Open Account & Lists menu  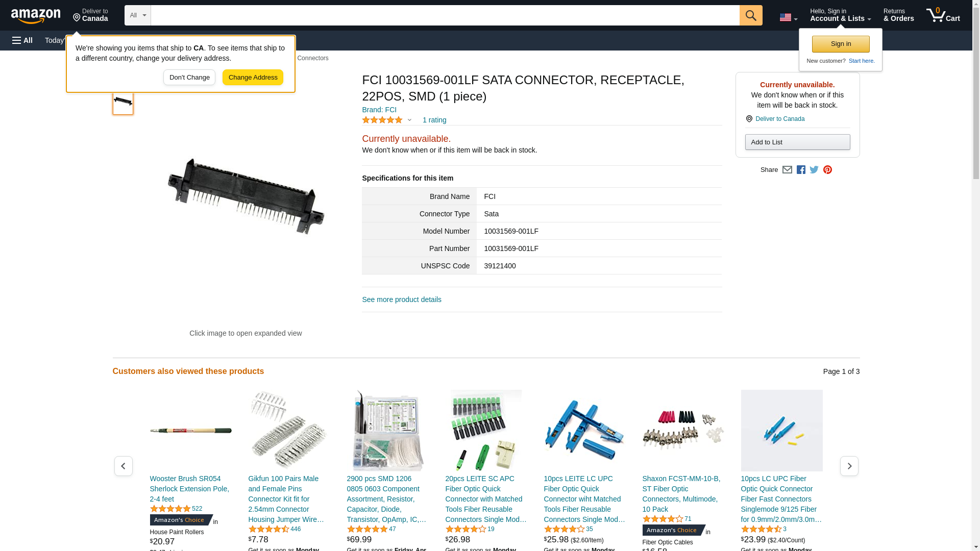(840, 15)
